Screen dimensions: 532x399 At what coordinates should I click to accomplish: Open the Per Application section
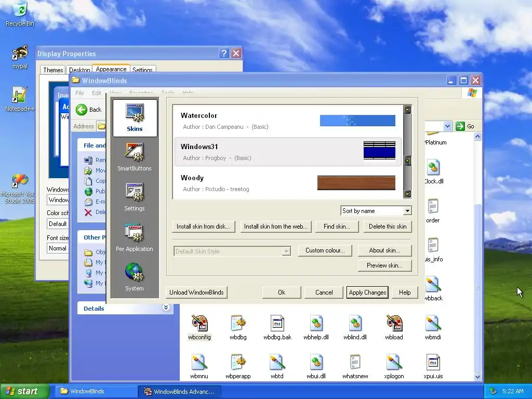135,237
